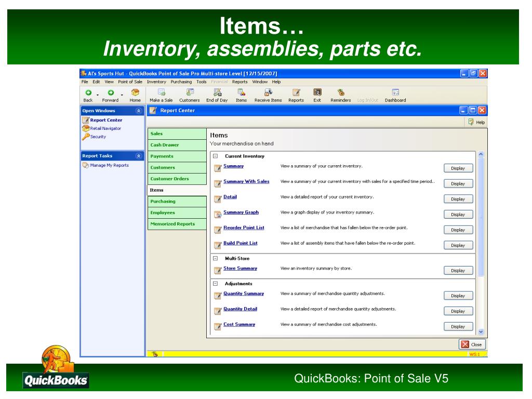Launch Make a Sale toolbar icon
532x399 pixels.
[162, 92]
